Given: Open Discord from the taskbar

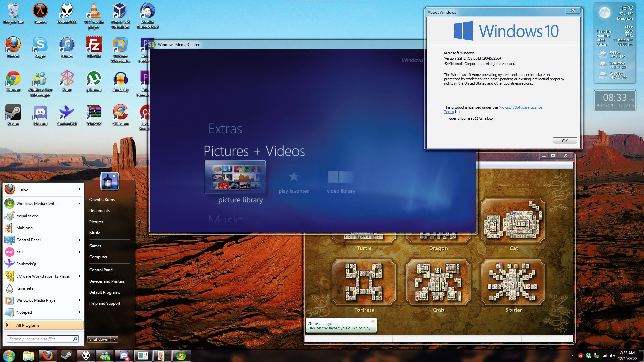Looking at the screenshot, I should tap(124, 355).
